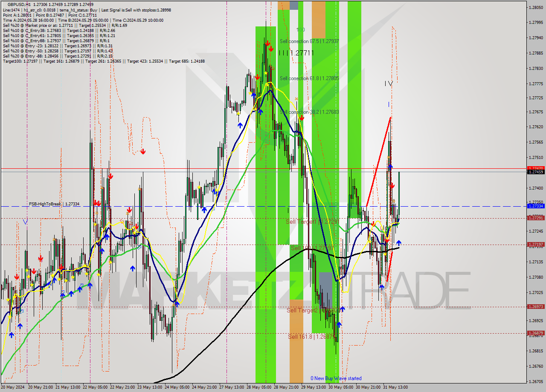Click the 'Time A:2024.05.28 16:00:00' line
Screen dimensions: 546x392
83,20
